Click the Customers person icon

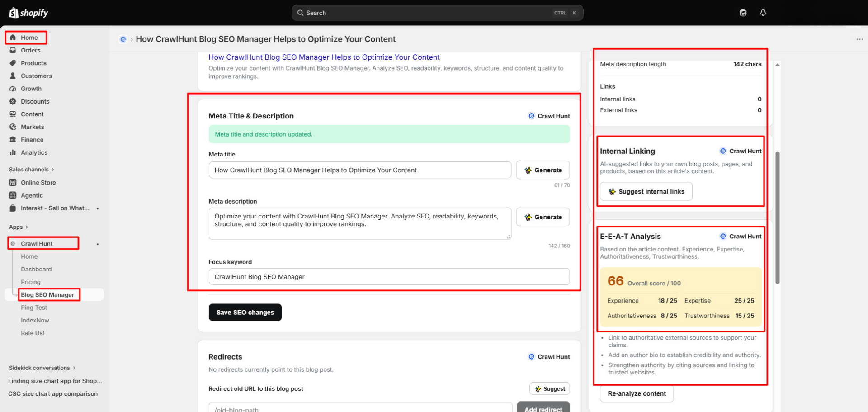[13, 76]
